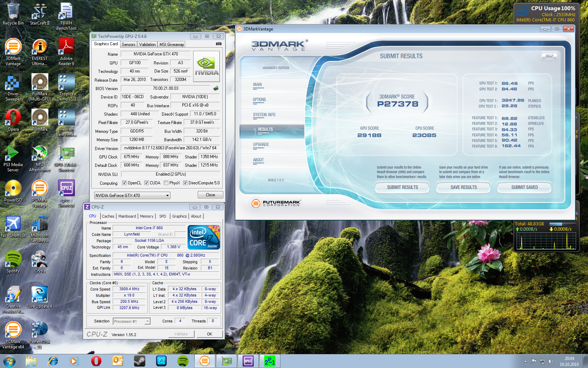
Task: Open Internet Explorer from taskbar
Action: 53,361
